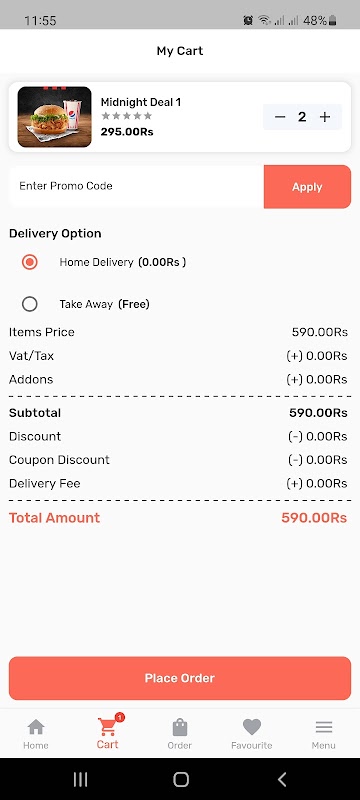
Task: Open the Midnight Deal 1 product image
Action: tap(55, 117)
